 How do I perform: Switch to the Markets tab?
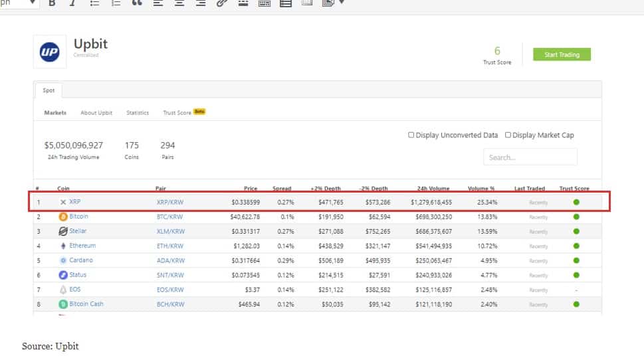point(55,112)
